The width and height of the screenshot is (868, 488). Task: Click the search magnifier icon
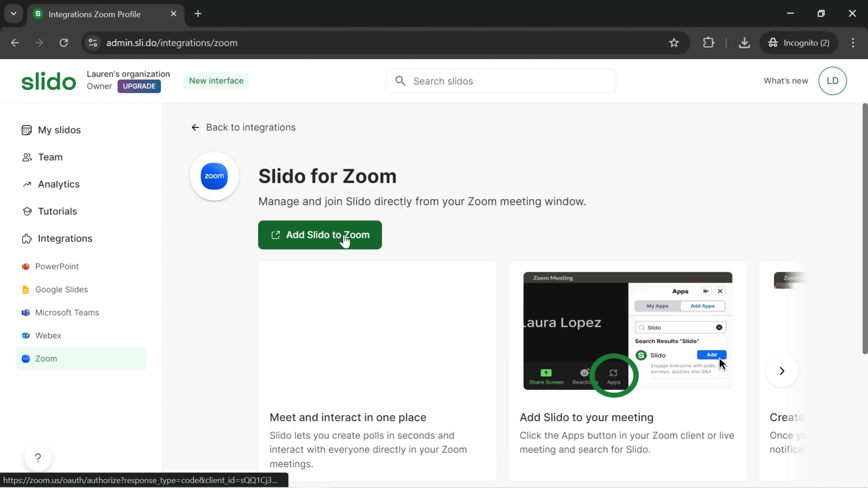point(400,81)
